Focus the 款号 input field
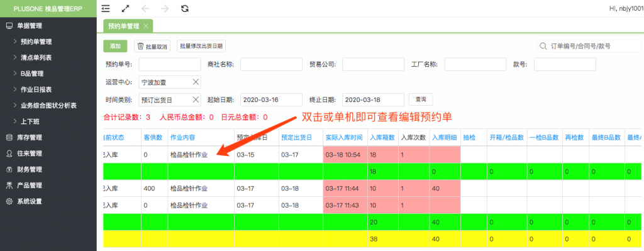 (x=565, y=65)
